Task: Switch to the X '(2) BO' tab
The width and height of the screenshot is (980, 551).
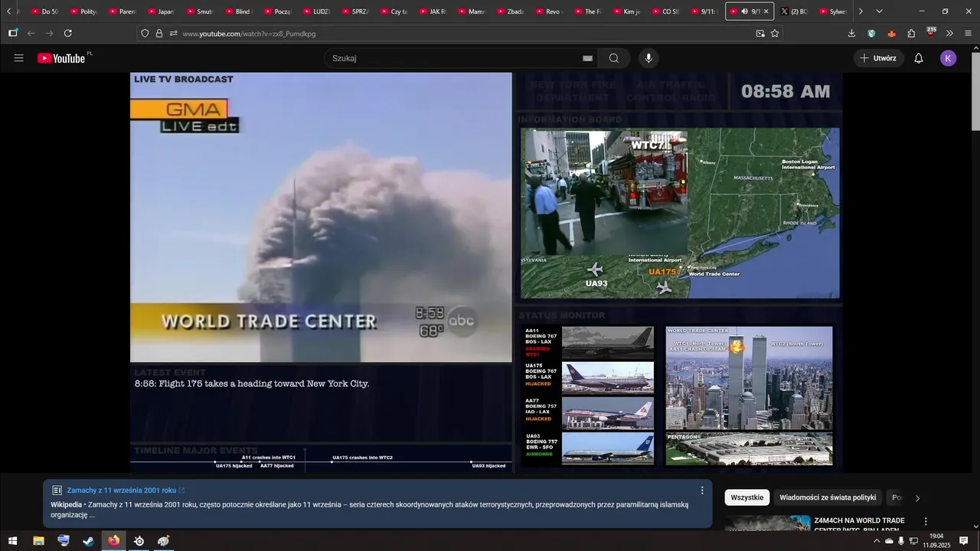Action: pos(795,11)
